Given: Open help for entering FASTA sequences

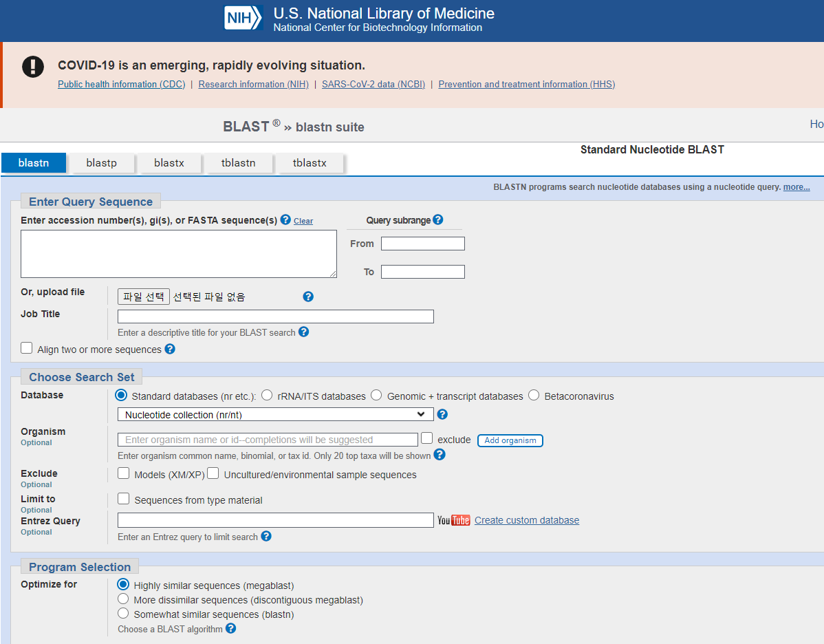Looking at the screenshot, I should pos(285,219).
